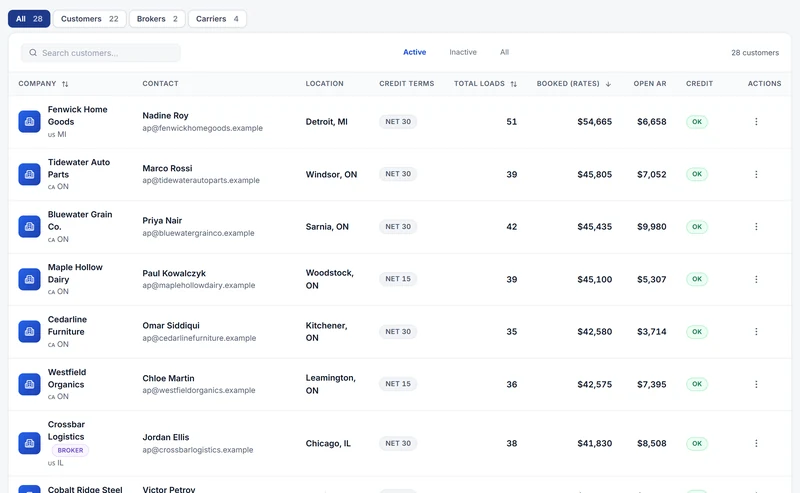
Task: Open Westfield Organics company name
Action: [67, 378]
